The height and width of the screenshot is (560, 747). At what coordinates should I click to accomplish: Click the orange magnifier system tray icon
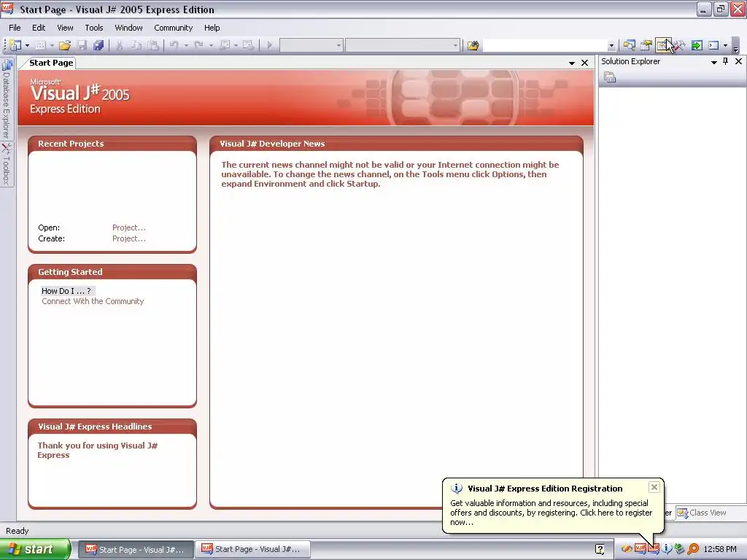click(693, 549)
